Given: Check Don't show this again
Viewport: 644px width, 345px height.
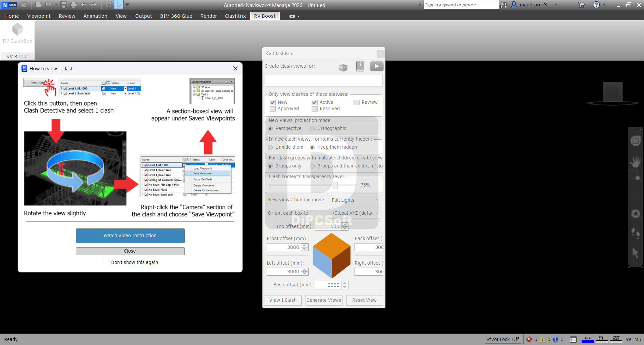Looking at the screenshot, I should 106,263.
